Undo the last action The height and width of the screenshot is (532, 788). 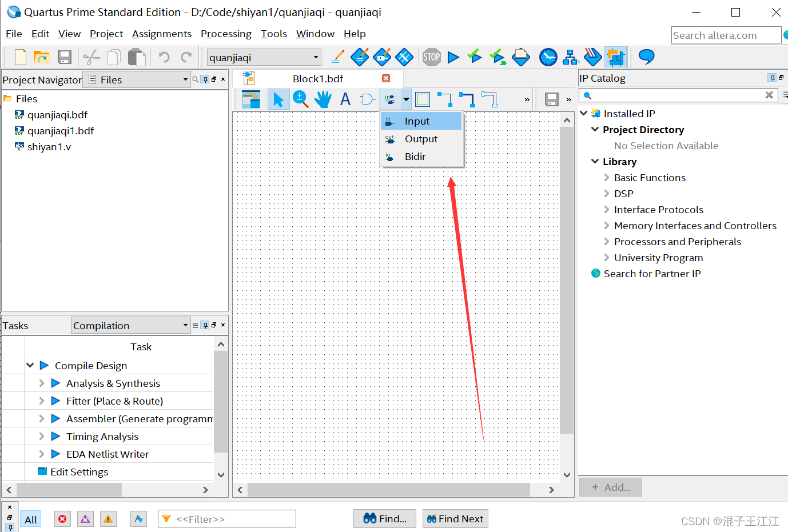point(164,57)
